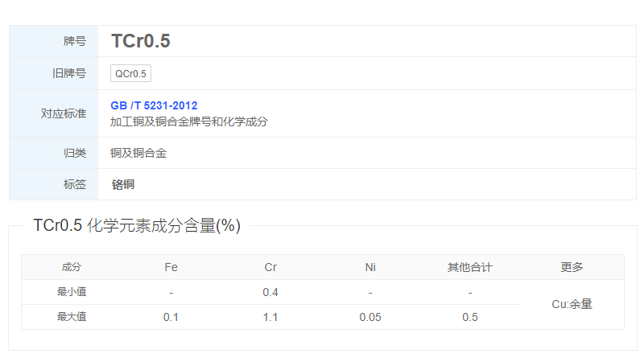Click the QCr0.5 old grade tag

coord(130,73)
